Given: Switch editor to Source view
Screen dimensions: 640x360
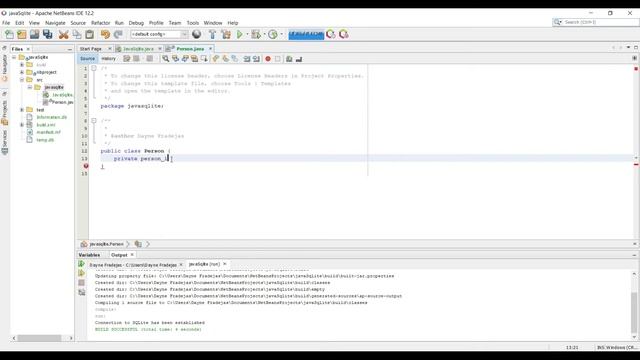Looking at the screenshot, I should [87, 59].
